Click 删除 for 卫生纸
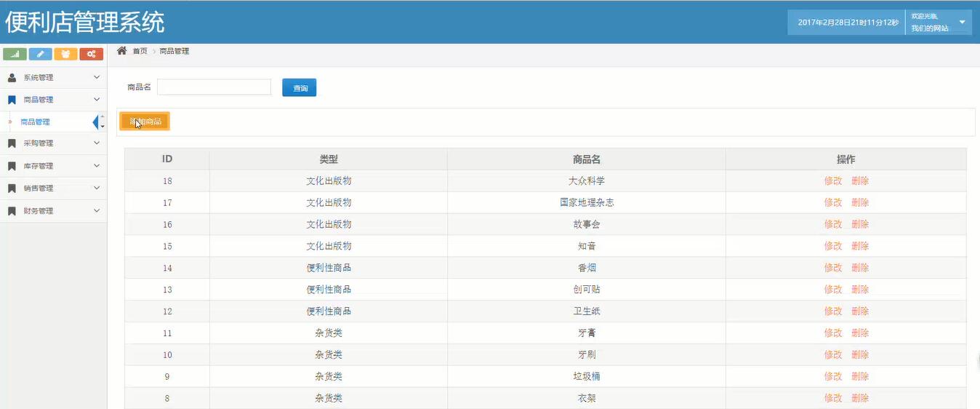The image size is (980, 409). [860, 311]
